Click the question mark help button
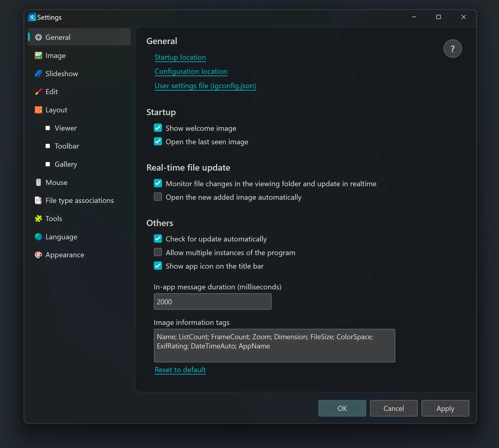The height and width of the screenshot is (448, 499). pyautogui.click(x=453, y=49)
